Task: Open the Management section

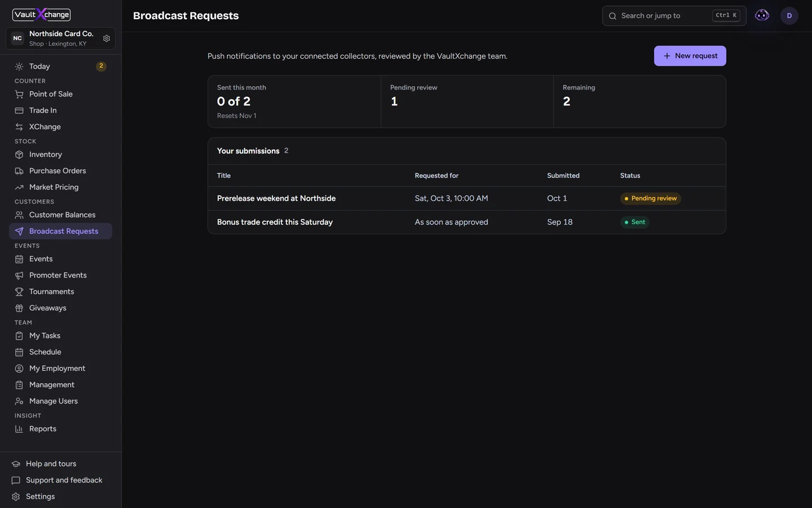Action: [x=60, y=385]
